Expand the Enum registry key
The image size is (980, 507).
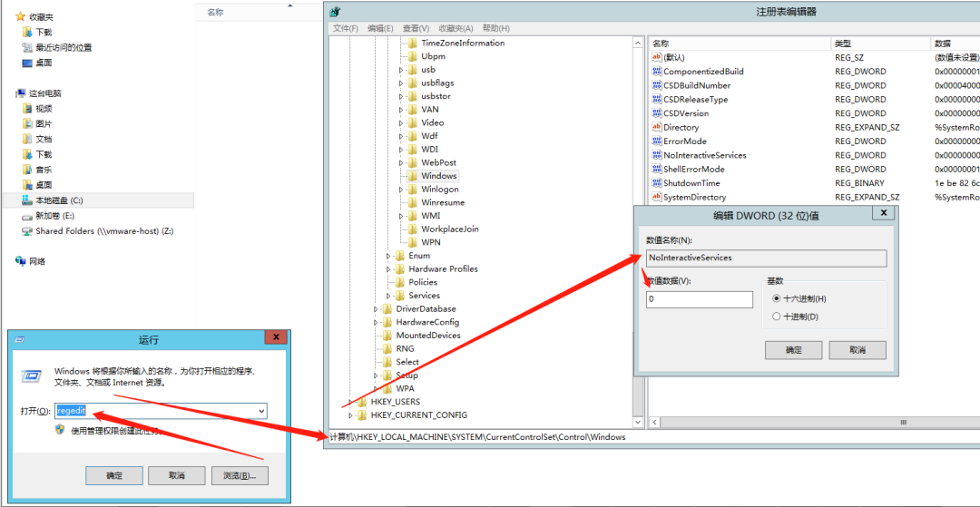(388, 256)
